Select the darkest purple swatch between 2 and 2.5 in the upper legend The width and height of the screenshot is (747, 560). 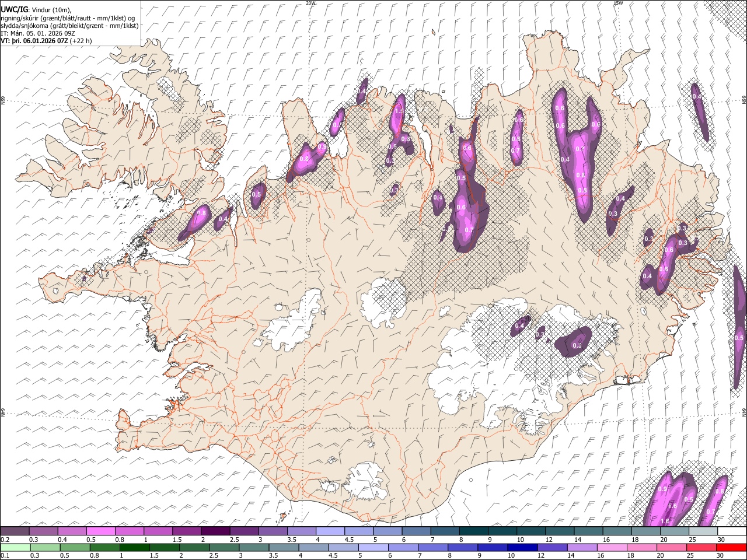[215, 531]
